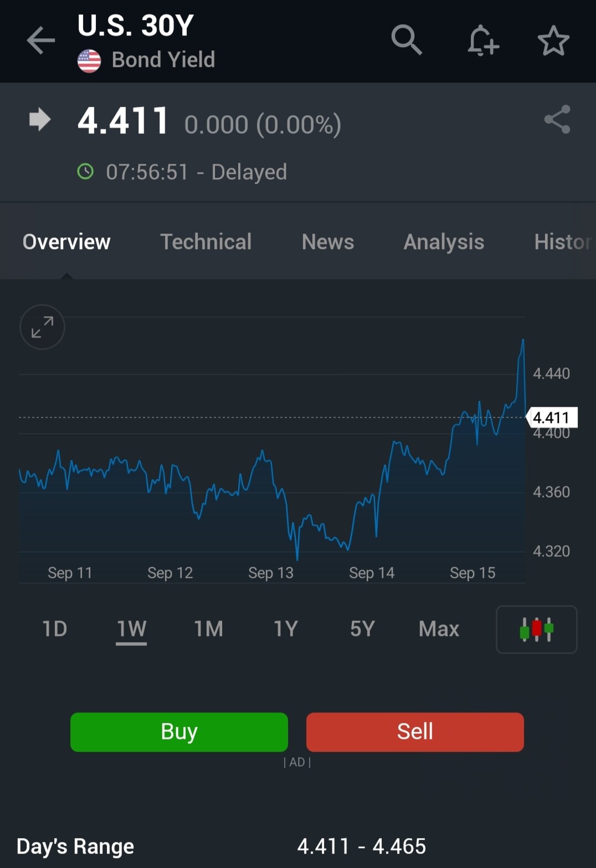Open the search magnifier icon
The width and height of the screenshot is (596, 868).
point(407,40)
